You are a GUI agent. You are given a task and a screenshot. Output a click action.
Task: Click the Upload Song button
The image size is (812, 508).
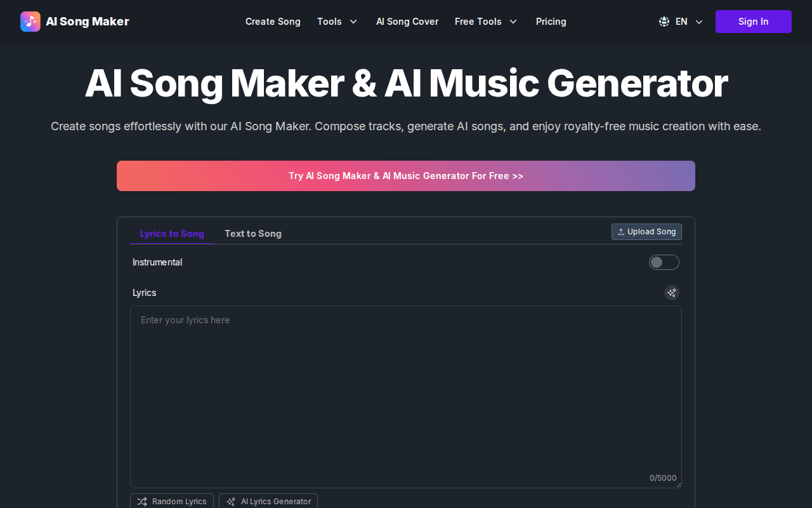[646, 232]
